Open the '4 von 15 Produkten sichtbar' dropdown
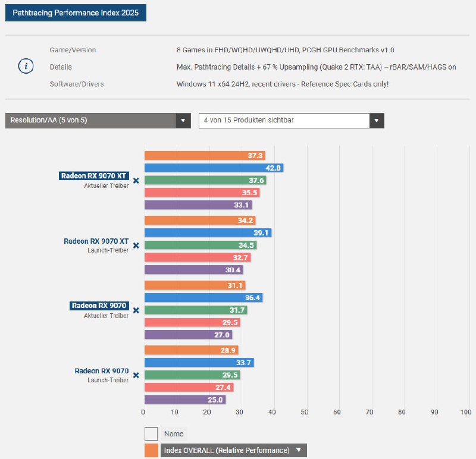476x459 pixels. tap(292, 121)
